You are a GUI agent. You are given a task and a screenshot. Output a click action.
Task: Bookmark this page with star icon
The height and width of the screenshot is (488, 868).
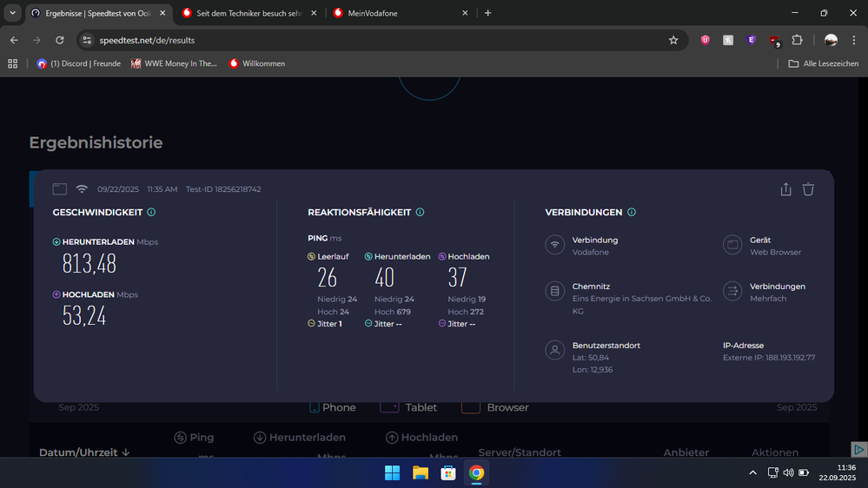click(x=673, y=40)
